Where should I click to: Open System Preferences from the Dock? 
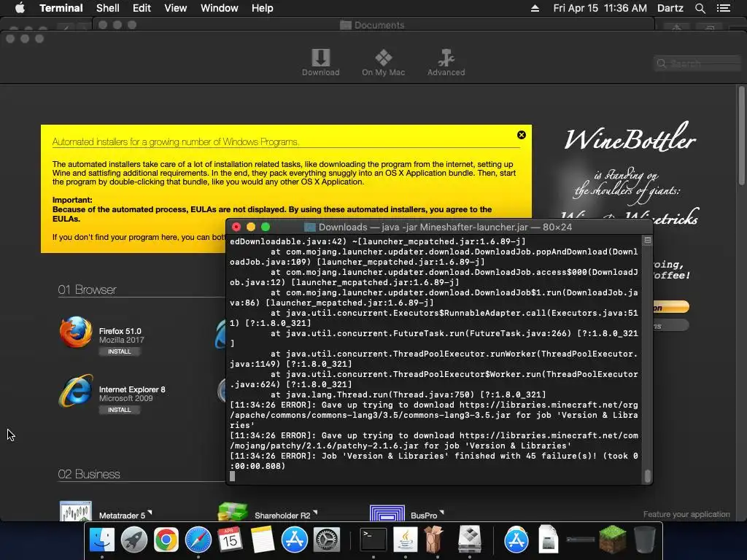coord(326,540)
